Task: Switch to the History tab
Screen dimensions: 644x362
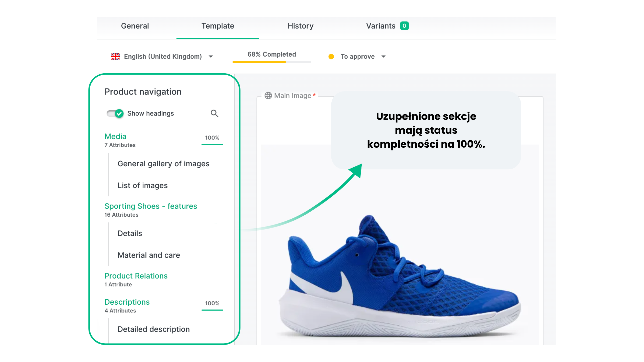Action: (x=300, y=26)
